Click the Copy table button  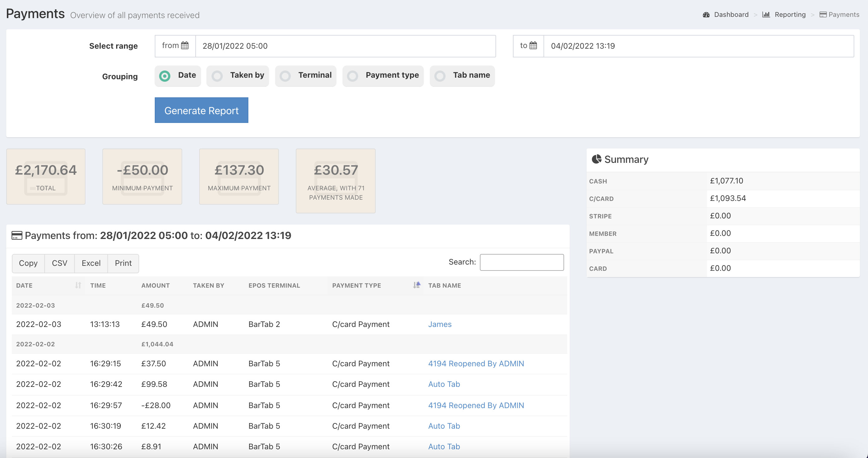pos(28,263)
